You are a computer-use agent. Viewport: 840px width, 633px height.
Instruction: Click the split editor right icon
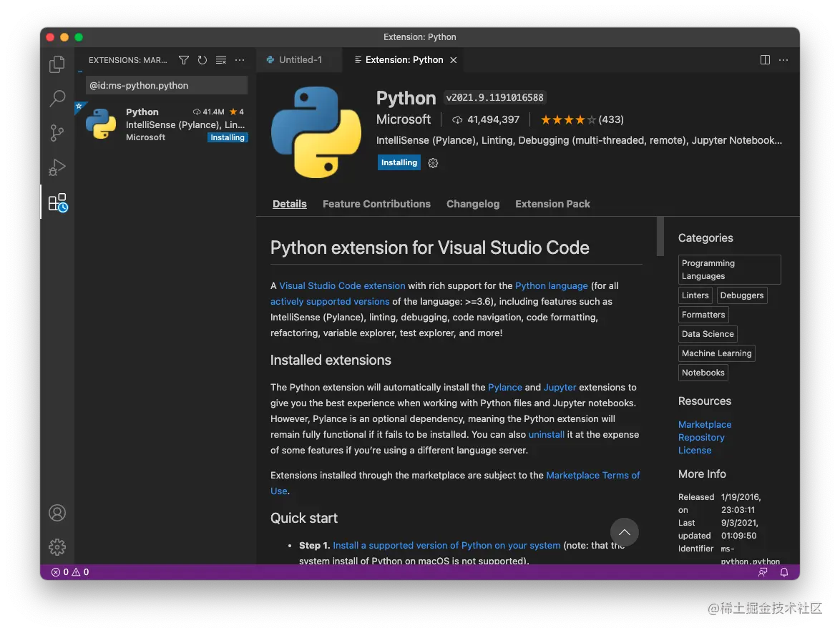765,60
